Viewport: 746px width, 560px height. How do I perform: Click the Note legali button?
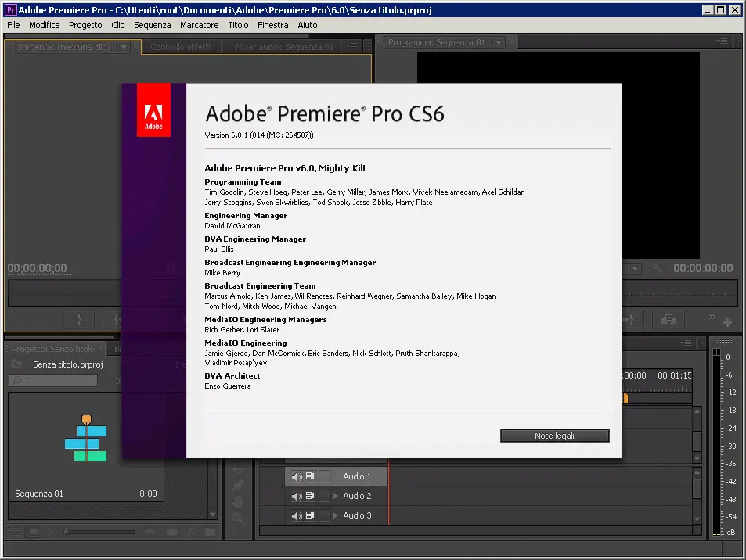tap(555, 436)
